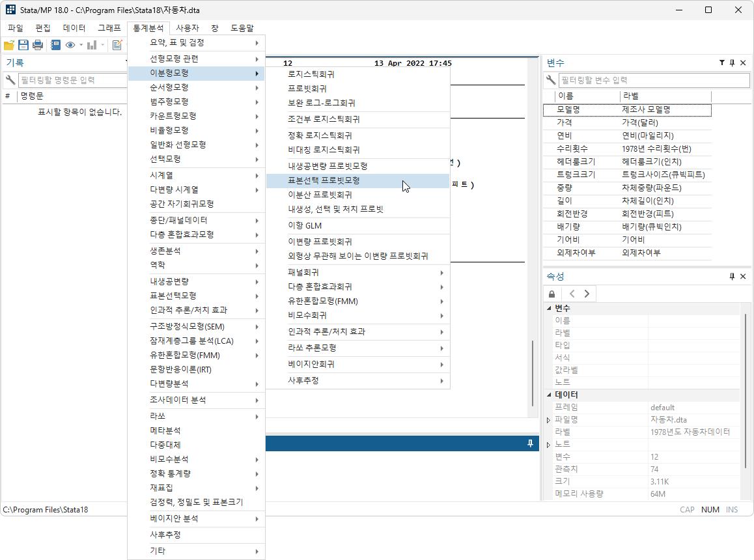754x560 pixels.
Task: Open 요약, 표 및 검정 submenu
Action: [196, 43]
